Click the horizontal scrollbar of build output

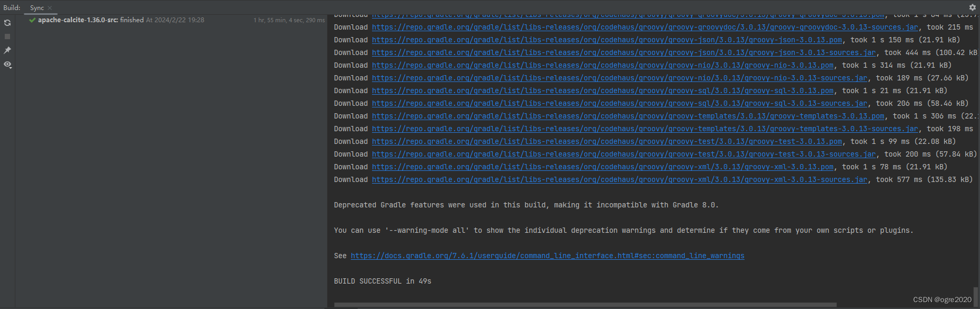coord(585,305)
